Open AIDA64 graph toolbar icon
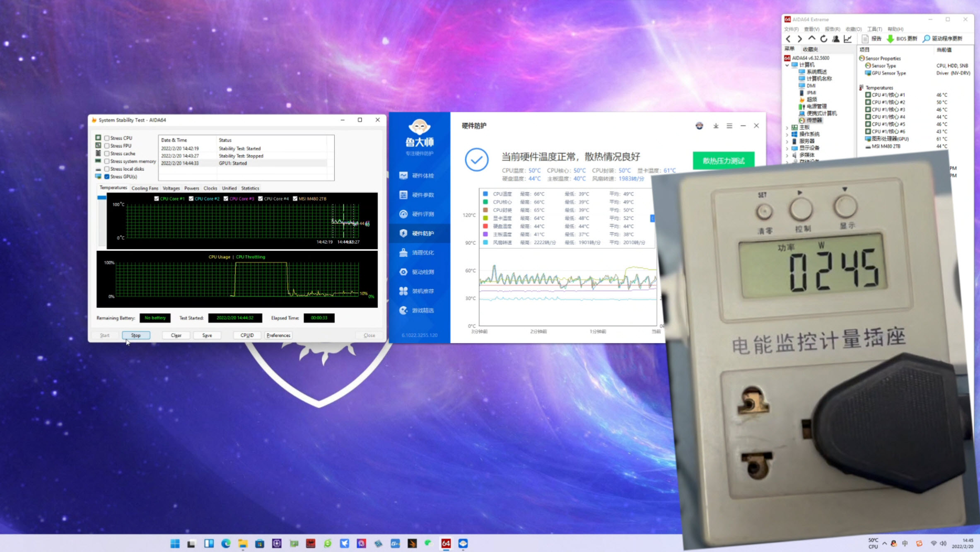Viewport: 980px width, 552px height. pyautogui.click(x=848, y=39)
